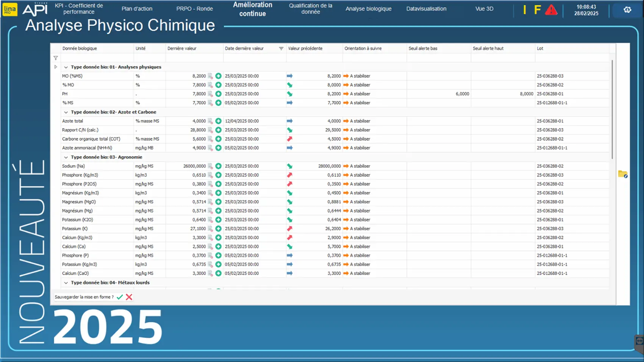
Task: Click the table's vertical scrollbar
Action: click(612, 110)
